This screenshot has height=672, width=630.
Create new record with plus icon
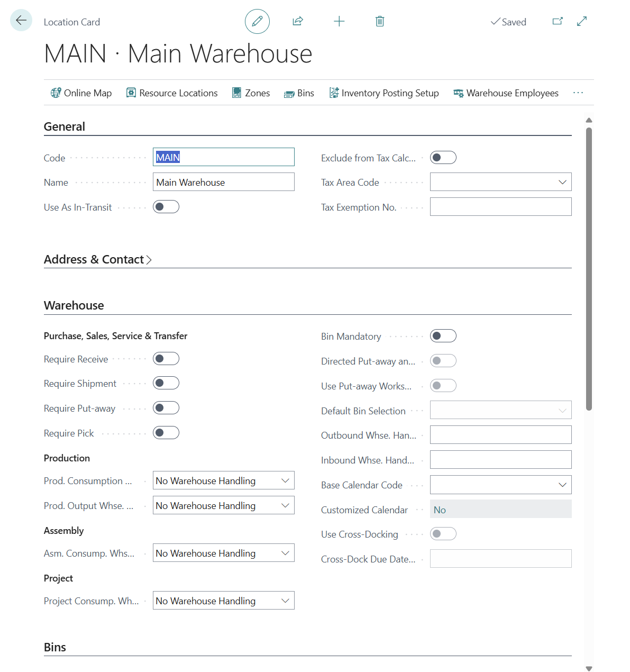tap(339, 21)
